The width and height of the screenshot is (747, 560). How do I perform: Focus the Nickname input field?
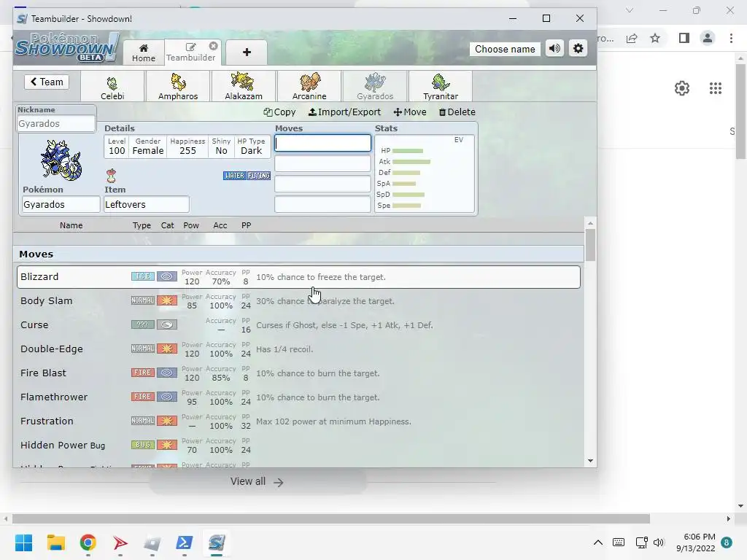pos(55,124)
